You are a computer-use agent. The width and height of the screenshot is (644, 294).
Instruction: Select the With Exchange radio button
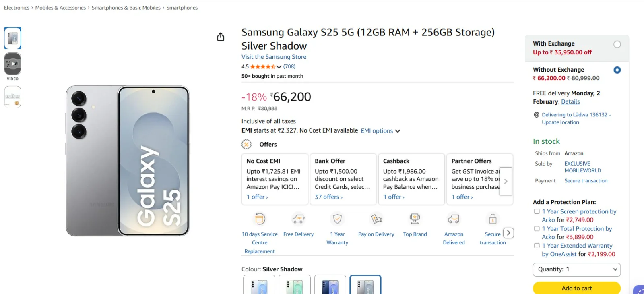(x=617, y=44)
